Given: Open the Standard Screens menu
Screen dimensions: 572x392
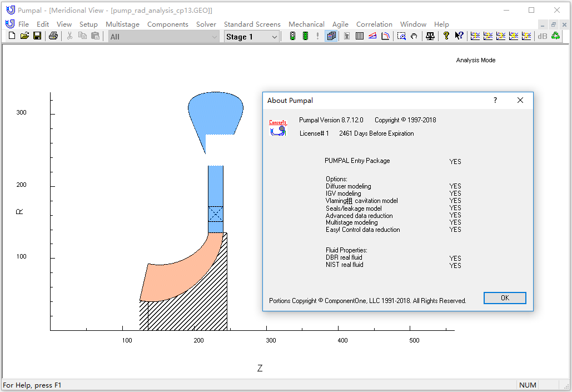Looking at the screenshot, I should [x=252, y=24].
